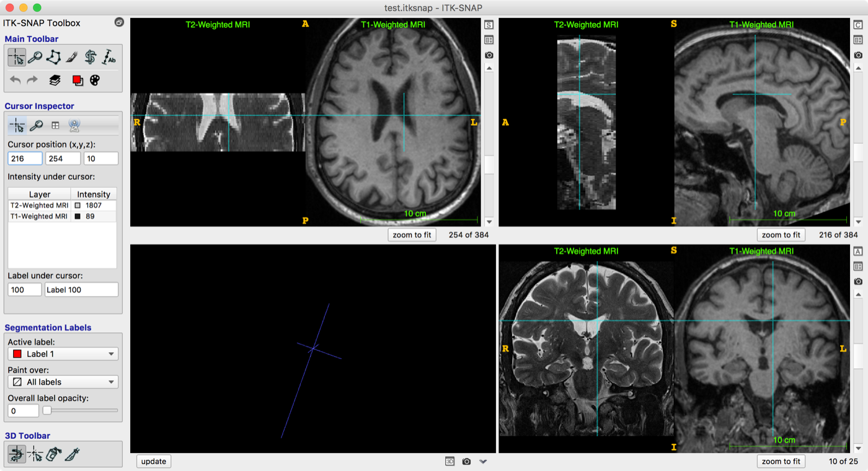Click zoom to fit under coronal view

(x=781, y=461)
